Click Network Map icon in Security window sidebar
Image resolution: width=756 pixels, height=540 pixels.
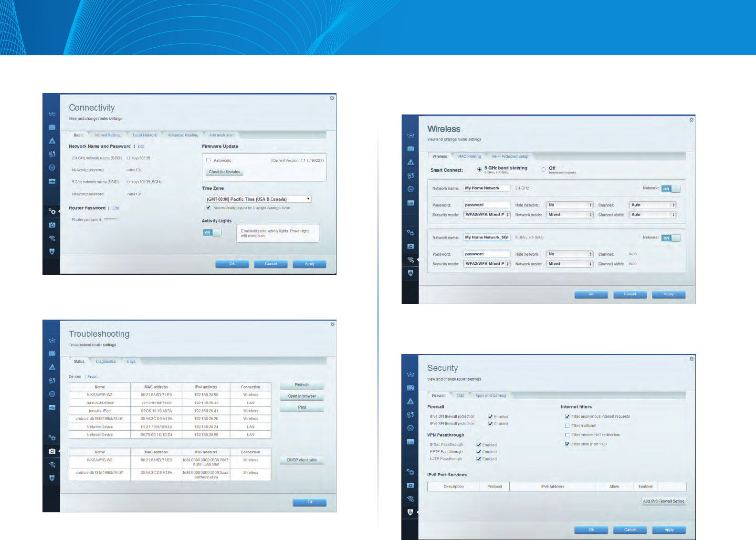410,374
